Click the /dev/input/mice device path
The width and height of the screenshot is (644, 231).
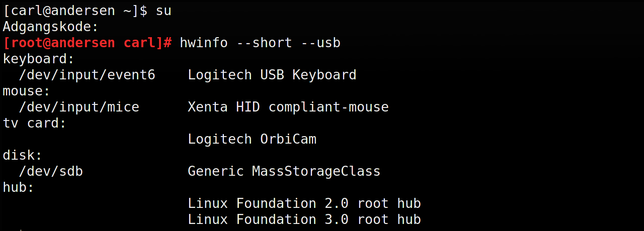point(79,107)
